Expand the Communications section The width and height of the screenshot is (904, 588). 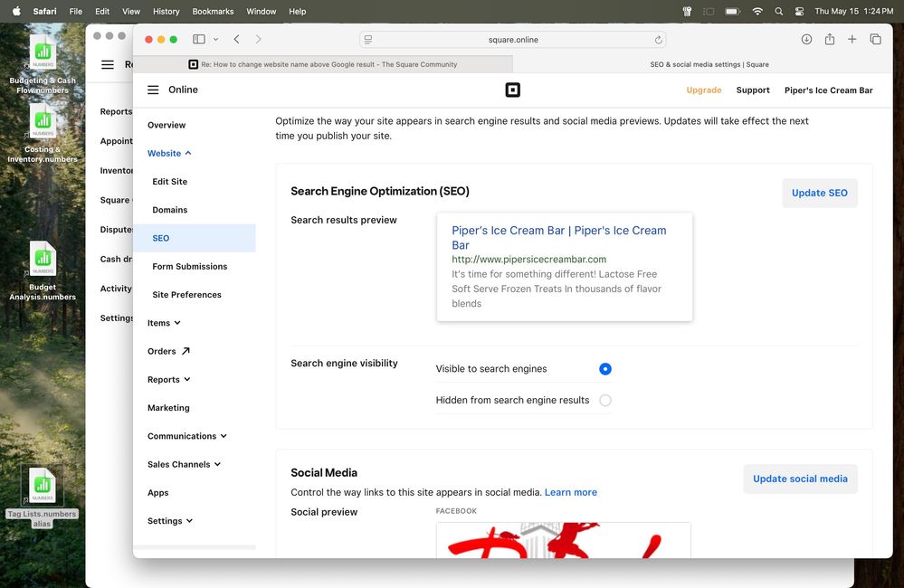coord(187,436)
